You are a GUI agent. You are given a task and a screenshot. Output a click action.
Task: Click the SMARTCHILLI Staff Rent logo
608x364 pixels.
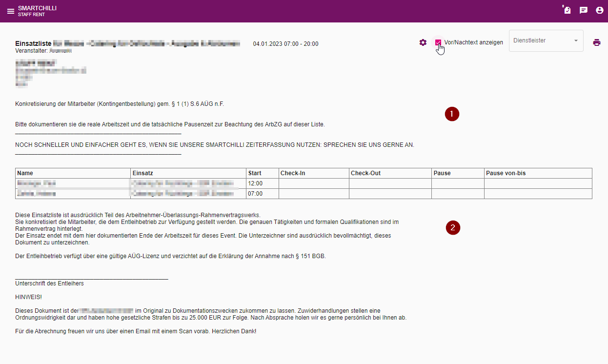point(37,11)
